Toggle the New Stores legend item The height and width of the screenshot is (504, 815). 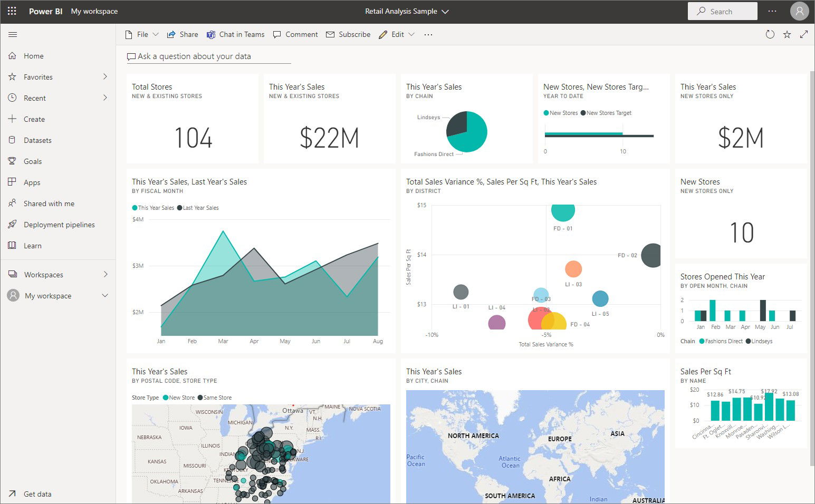tap(561, 112)
